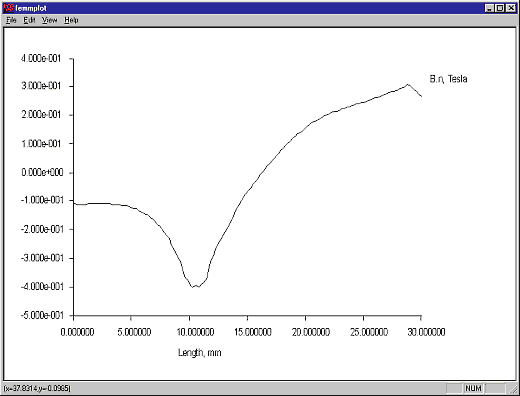Click the 3.000e-001 y-axis value
The width and height of the screenshot is (520, 396).
(41, 86)
